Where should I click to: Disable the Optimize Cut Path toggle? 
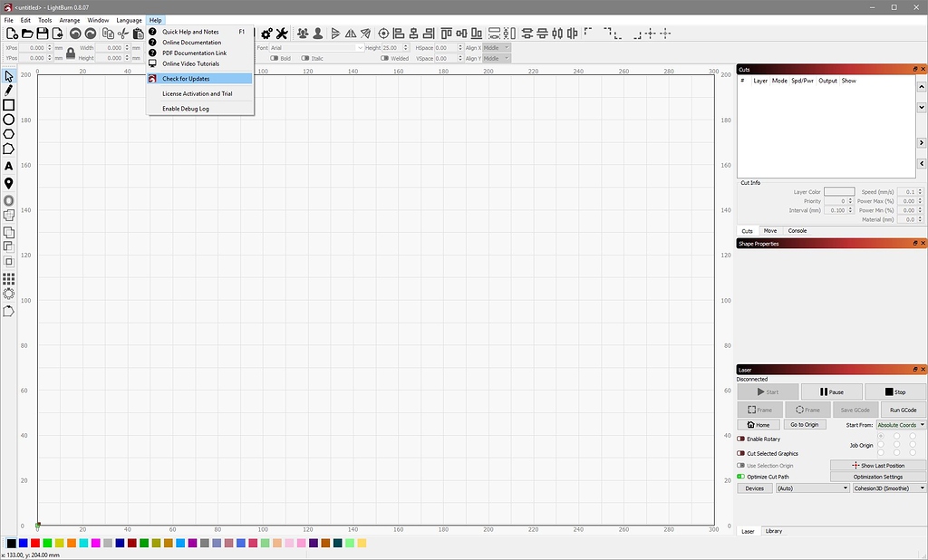click(741, 477)
